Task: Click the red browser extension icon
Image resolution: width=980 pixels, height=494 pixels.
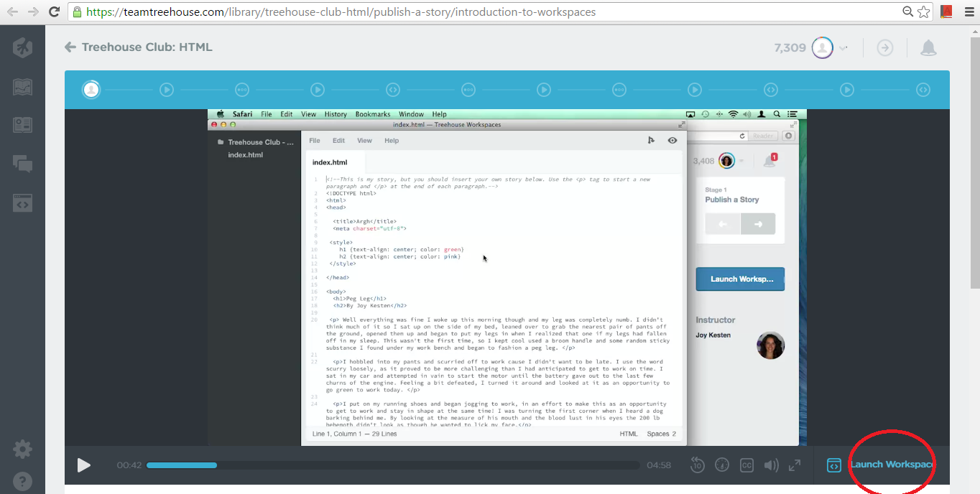Action: (946, 11)
